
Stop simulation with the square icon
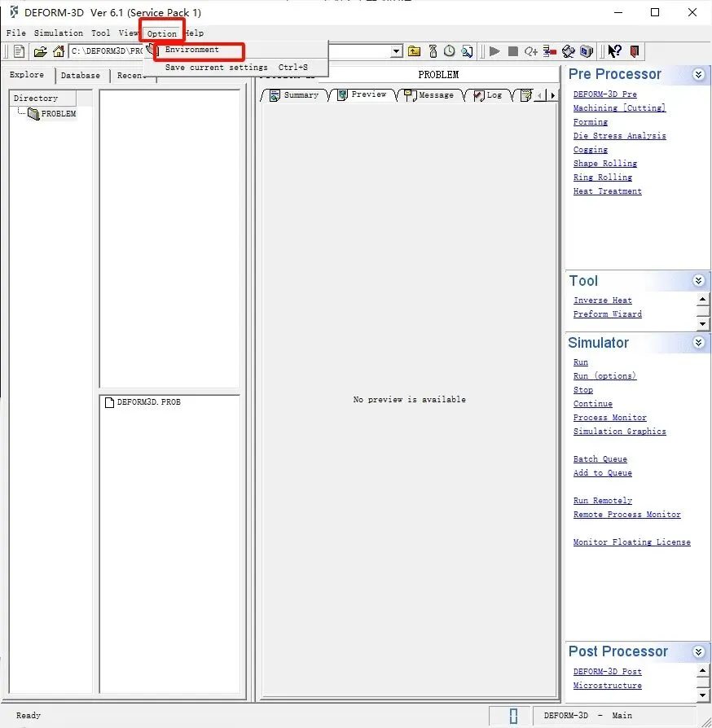coord(512,51)
